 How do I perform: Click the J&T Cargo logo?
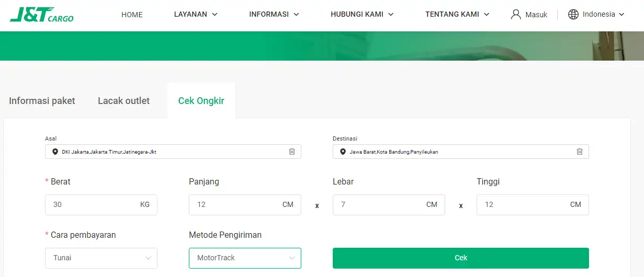pyautogui.click(x=42, y=14)
